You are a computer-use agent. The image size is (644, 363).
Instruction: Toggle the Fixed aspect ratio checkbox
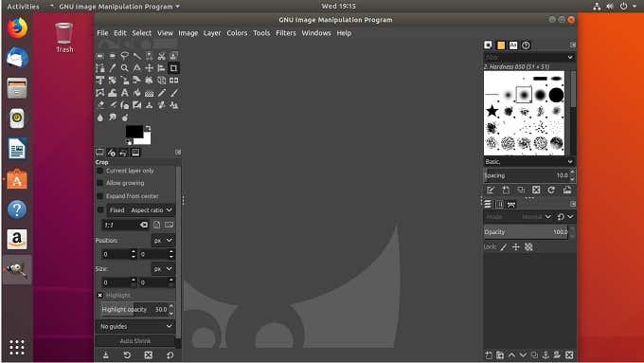[100, 210]
